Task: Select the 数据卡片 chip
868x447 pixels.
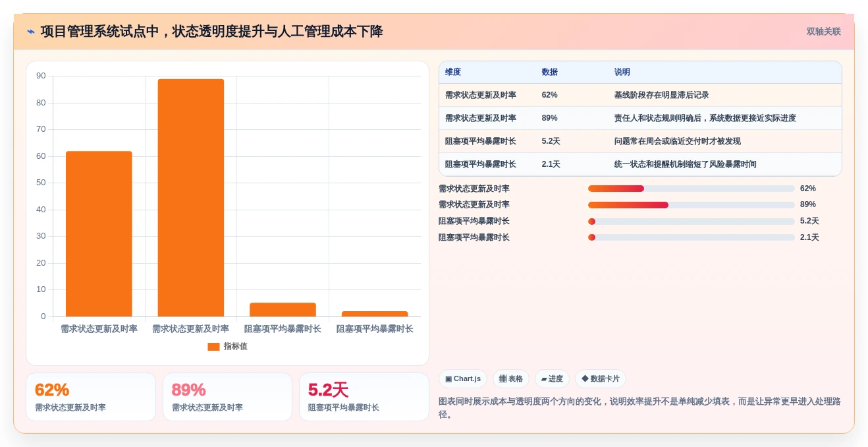Action: 601,379
